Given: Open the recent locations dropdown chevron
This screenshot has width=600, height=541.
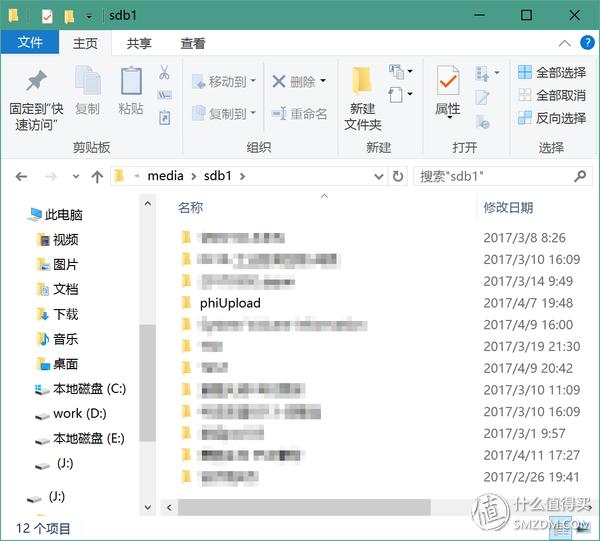Looking at the screenshot, I should (76, 176).
